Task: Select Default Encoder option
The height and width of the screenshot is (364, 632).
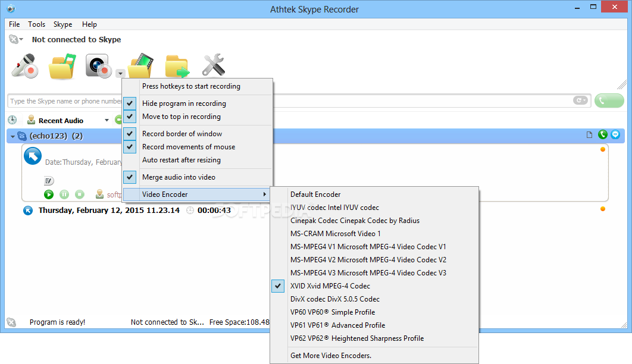Action: coord(374,194)
